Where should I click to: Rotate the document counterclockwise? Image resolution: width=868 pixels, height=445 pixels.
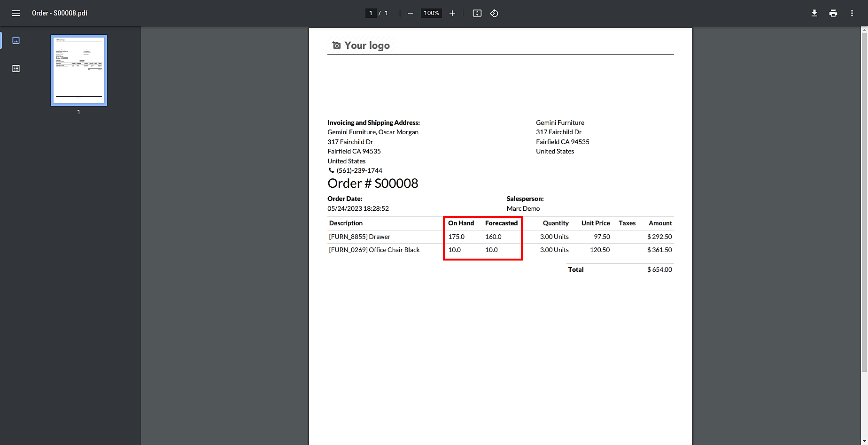494,13
